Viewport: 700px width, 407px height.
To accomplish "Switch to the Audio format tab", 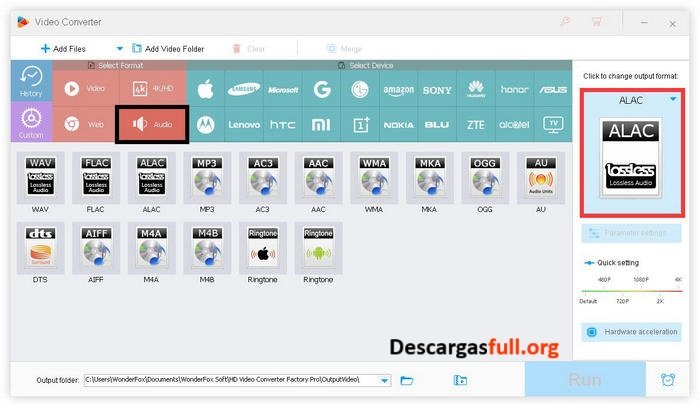I will 152,124.
